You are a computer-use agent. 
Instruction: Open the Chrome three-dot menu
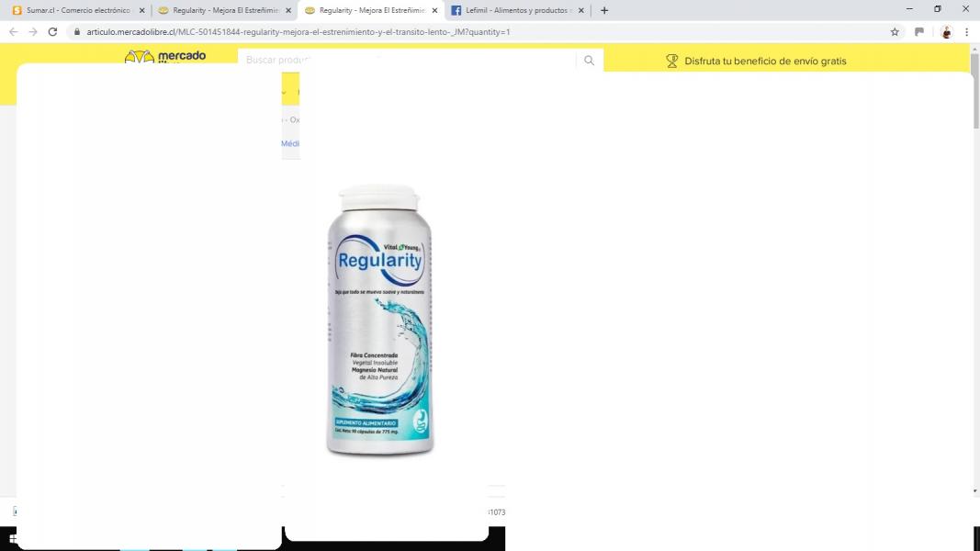click(x=966, y=32)
